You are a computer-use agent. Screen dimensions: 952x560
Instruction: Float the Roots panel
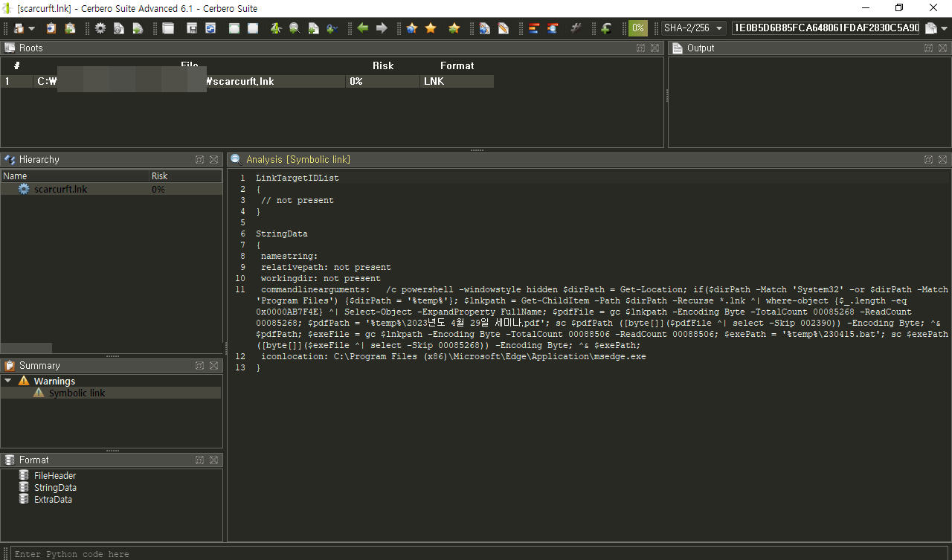(640, 48)
